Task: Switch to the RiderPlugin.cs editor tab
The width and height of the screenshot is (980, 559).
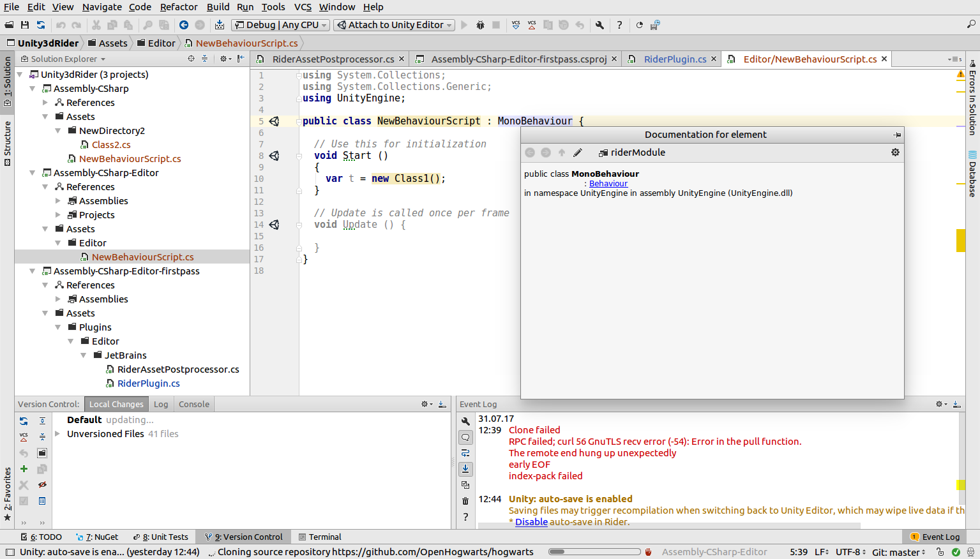Action: point(674,59)
